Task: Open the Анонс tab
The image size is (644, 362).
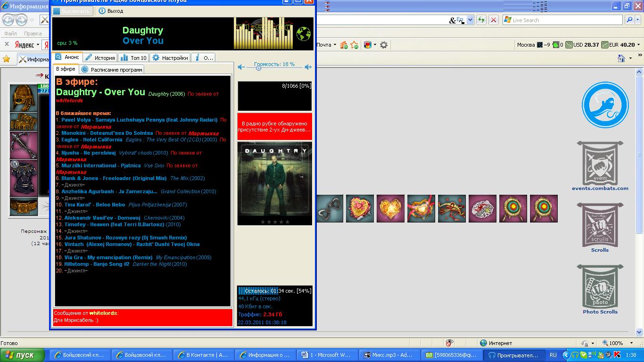Action: click(67, 57)
